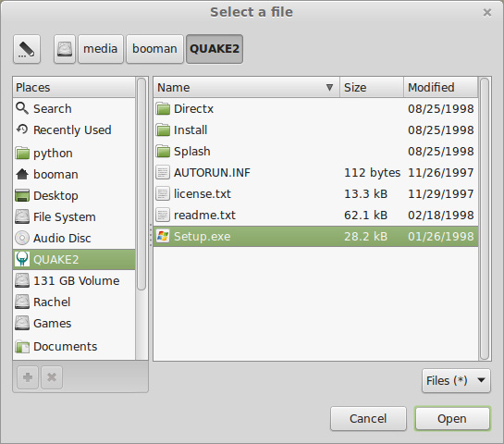Screen dimensions: 504x444
Task: Open the 131 GB Volume drive
Action: [x=74, y=280]
